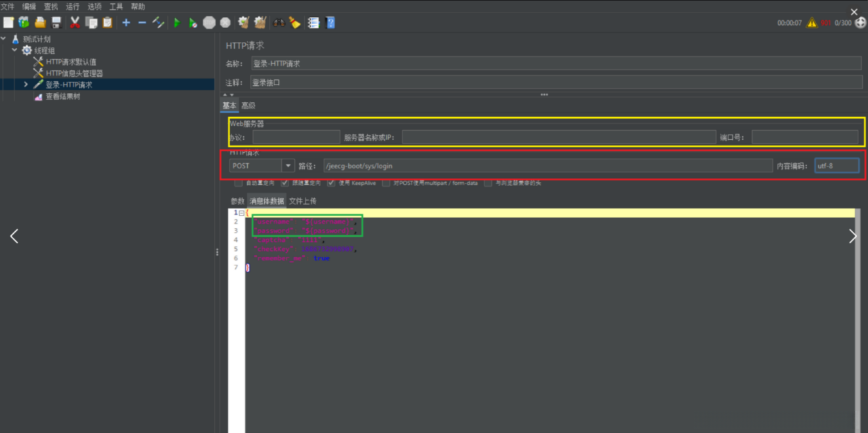Close the image viewer with X
The image size is (868, 433).
coord(854,12)
